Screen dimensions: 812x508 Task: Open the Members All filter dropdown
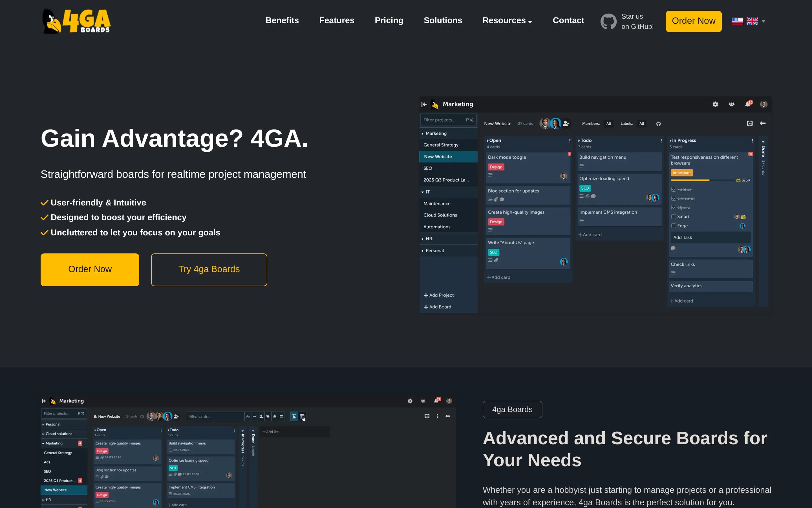coord(608,124)
